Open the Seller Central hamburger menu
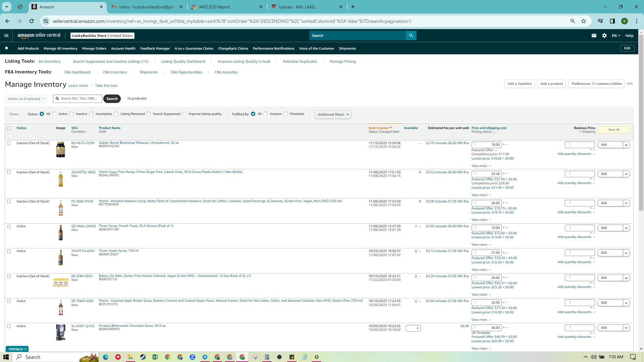This screenshot has height=362, width=644. 6,36
